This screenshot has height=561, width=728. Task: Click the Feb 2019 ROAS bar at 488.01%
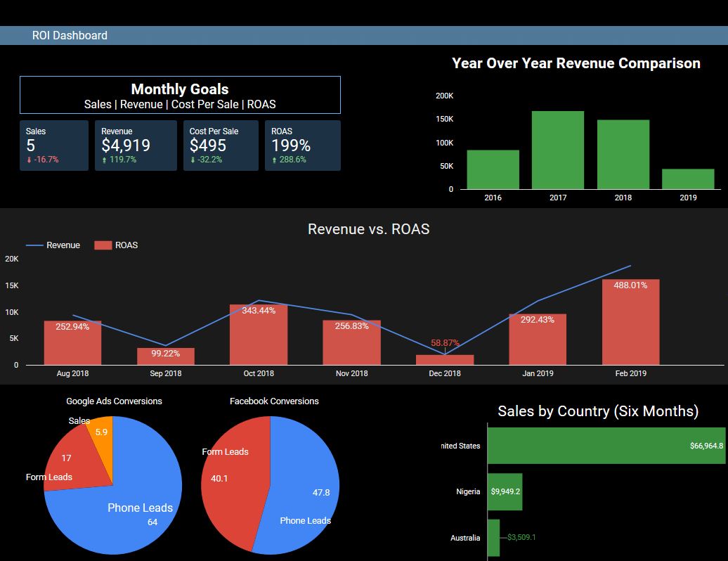[x=630, y=323]
